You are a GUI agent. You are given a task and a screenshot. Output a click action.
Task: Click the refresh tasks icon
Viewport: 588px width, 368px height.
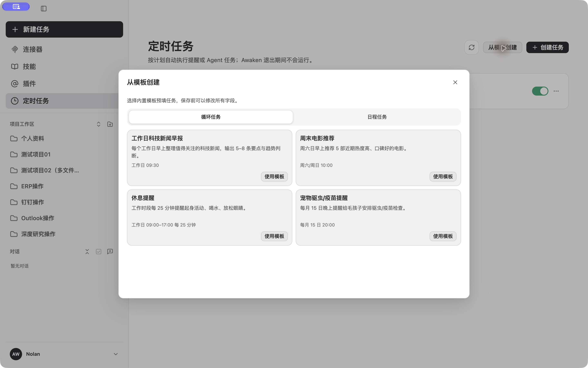coord(471,47)
